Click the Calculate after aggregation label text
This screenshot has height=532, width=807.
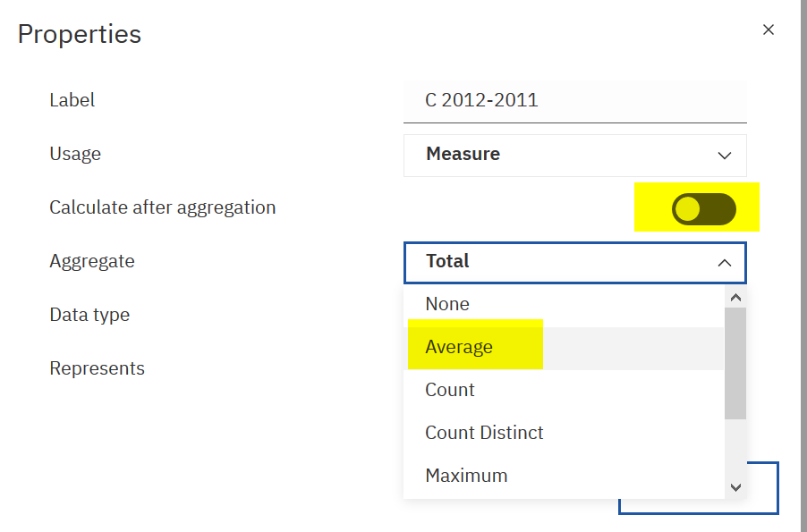coord(163,207)
